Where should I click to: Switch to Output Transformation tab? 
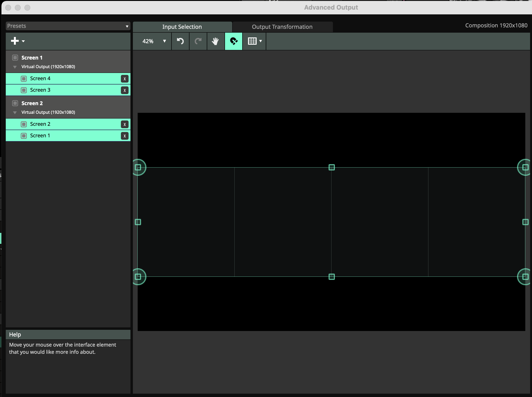[282, 27]
